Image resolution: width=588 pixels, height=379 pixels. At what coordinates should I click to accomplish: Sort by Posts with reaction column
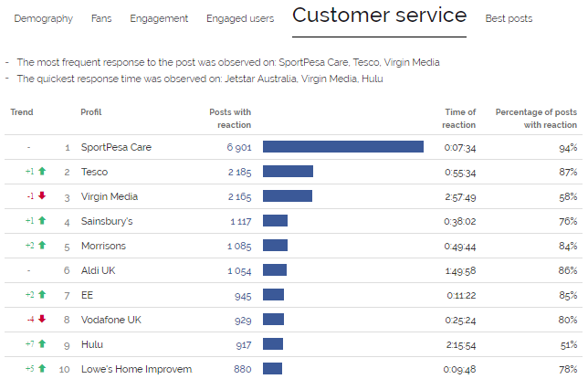(x=230, y=118)
